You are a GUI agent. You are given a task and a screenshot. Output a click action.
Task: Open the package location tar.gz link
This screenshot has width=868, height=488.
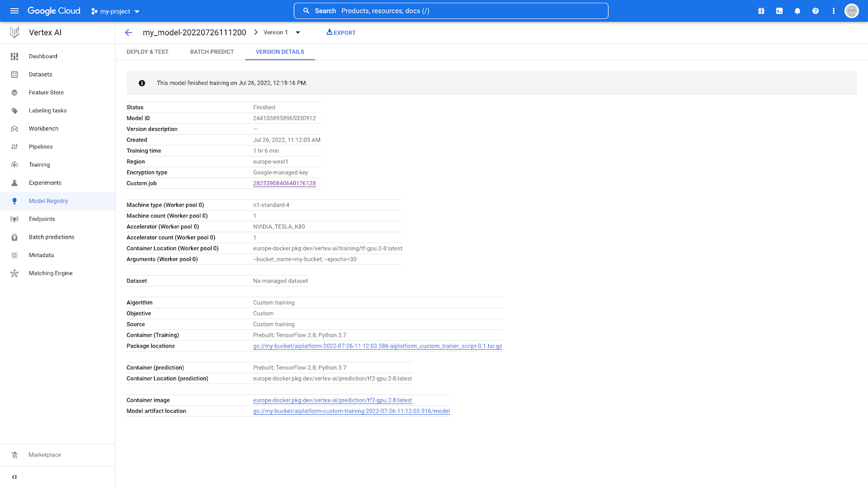[378, 346]
